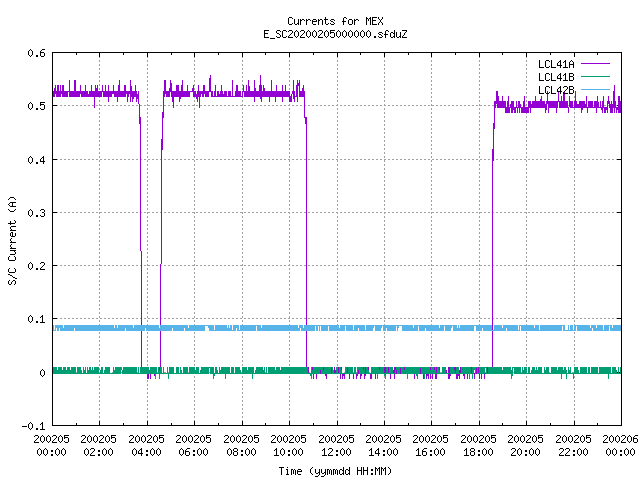Click the LCL42B legend label

(556, 90)
